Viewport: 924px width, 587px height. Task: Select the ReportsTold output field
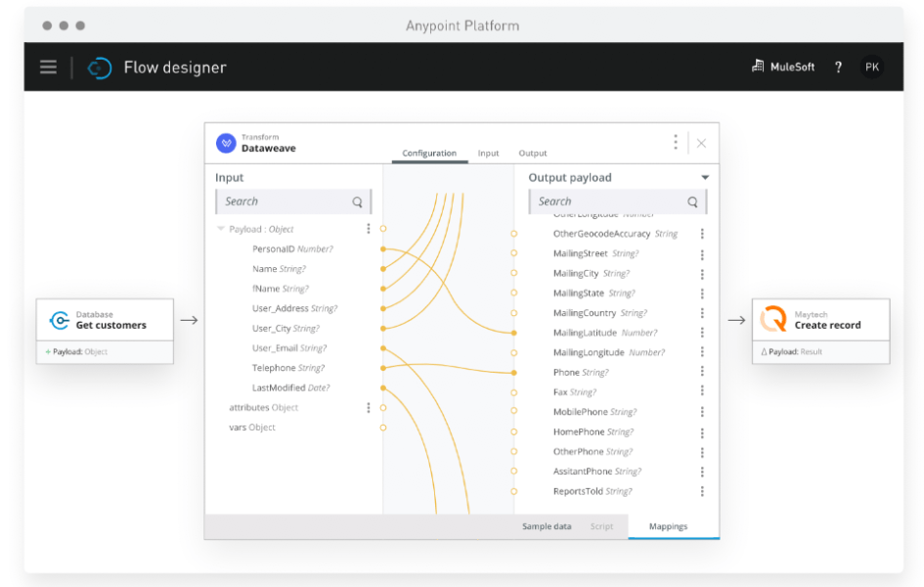(x=593, y=491)
